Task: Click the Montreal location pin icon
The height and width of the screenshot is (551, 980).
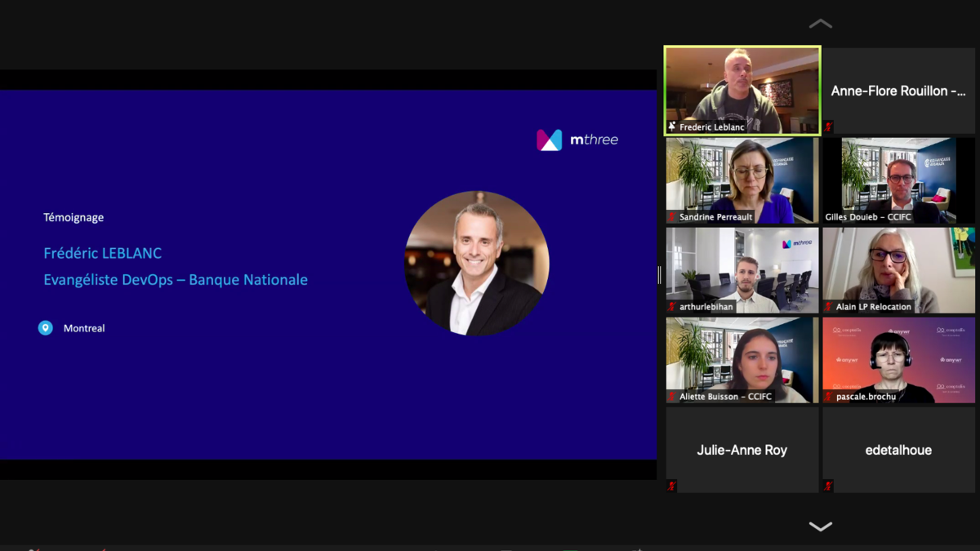Action: click(46, 328)
